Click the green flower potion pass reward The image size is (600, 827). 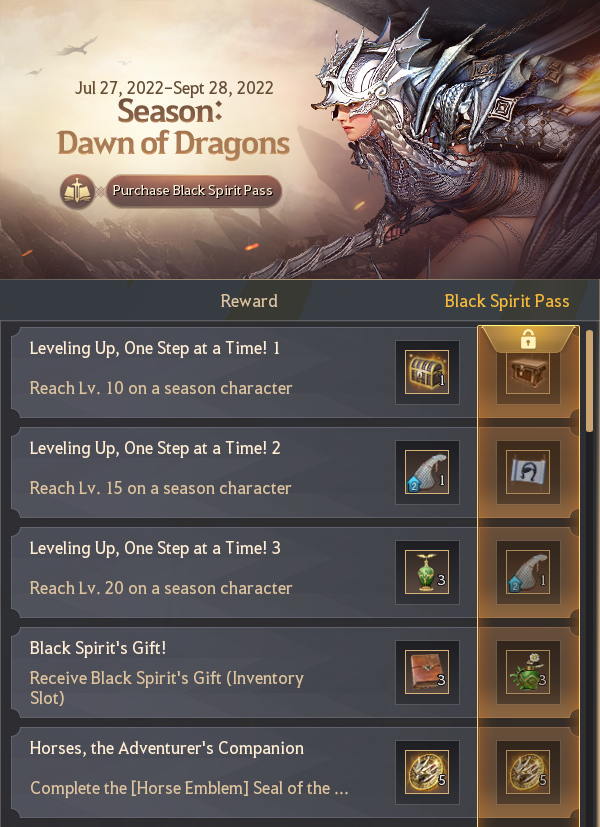point(528,672)
